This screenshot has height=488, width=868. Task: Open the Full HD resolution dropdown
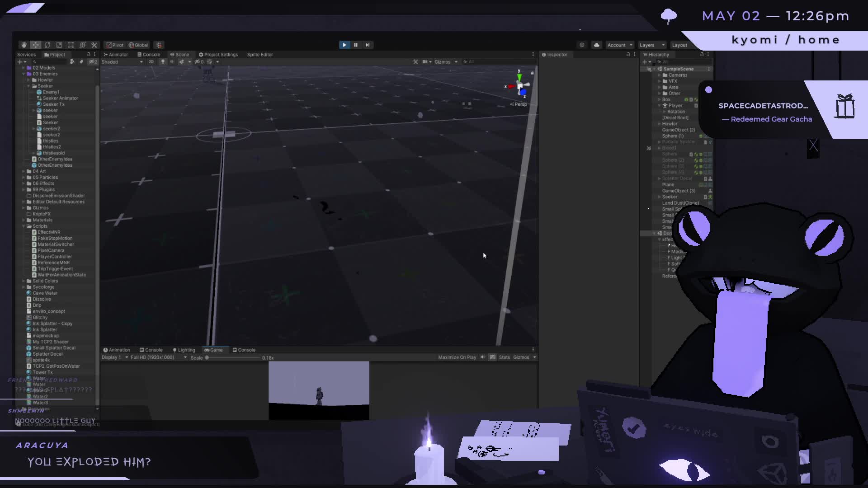[x=158, y=357]
